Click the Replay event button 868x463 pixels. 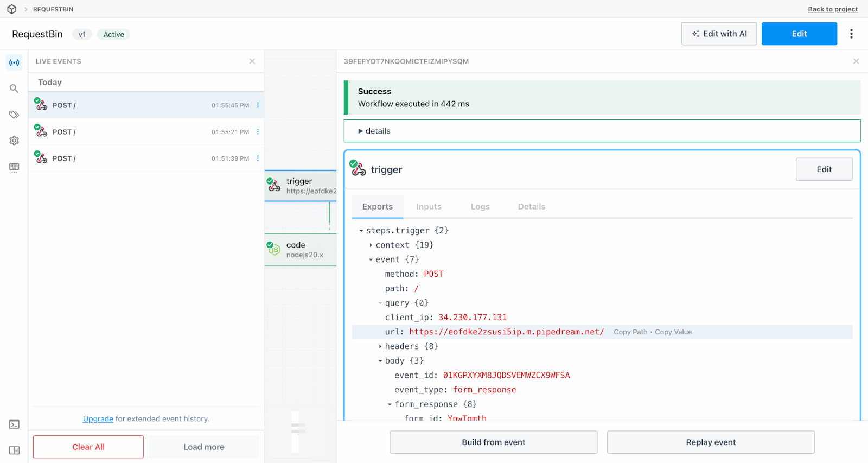(x=710, y=442)
